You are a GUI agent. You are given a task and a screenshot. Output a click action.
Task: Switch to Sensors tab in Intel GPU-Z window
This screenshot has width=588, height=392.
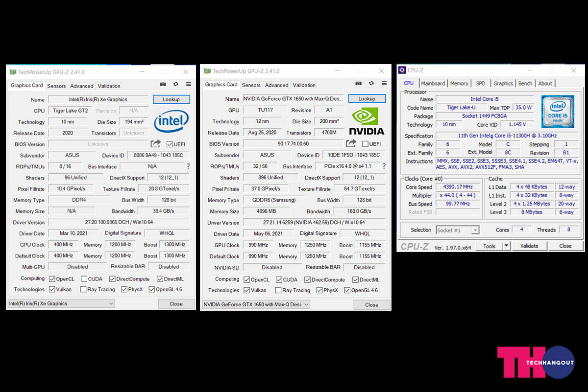click(x=56, y=86)
